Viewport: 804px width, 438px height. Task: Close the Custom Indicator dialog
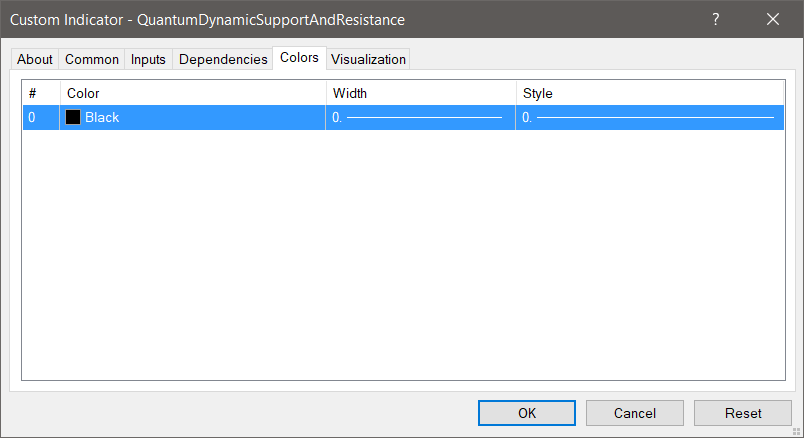pyautogui.click(x=773, y=19)
